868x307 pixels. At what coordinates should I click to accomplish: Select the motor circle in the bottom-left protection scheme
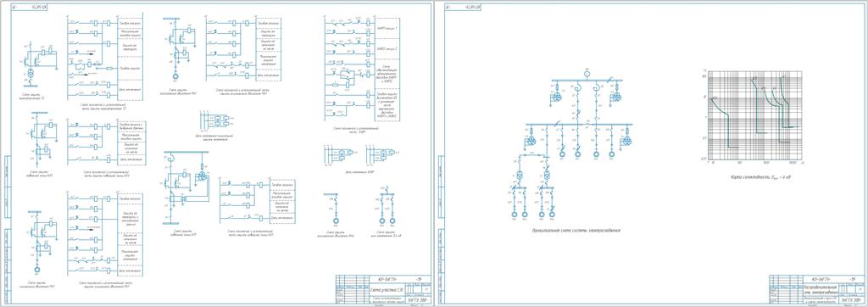(36, 269)
